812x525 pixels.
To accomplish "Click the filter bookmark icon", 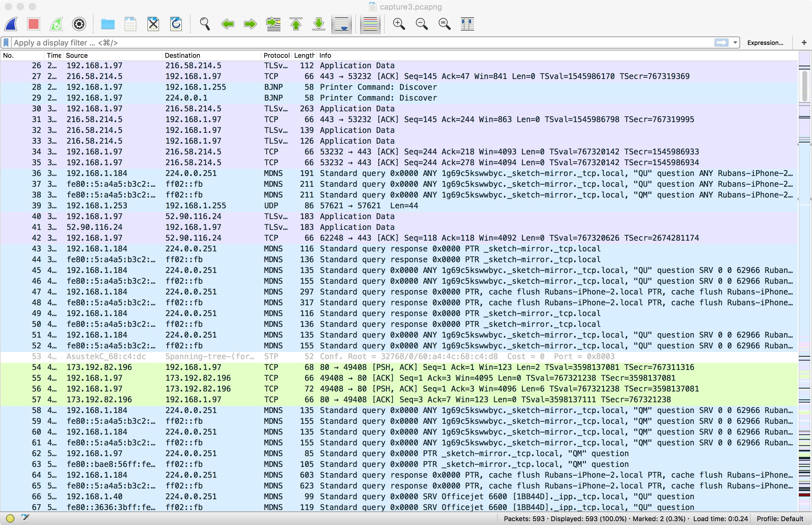I will pyautogui.click(x=6, y=43).
